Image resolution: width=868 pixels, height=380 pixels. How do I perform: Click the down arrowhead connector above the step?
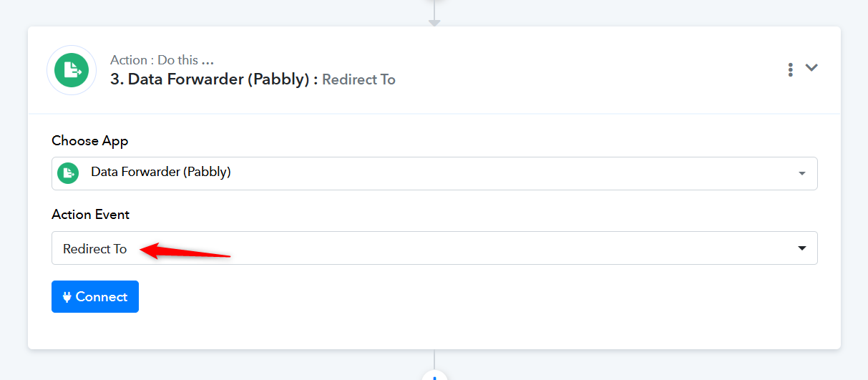[434, 23]
